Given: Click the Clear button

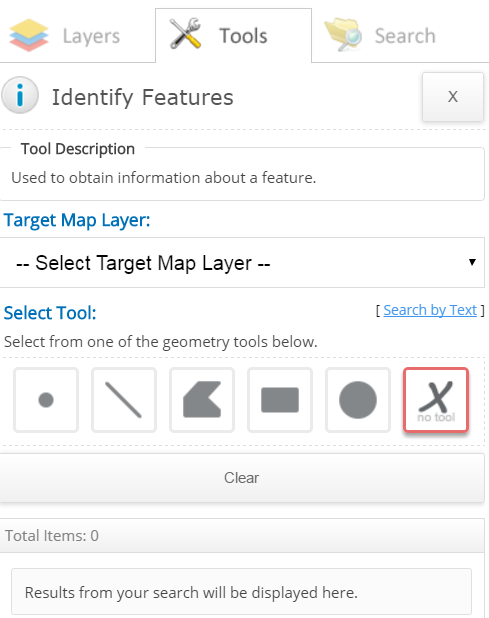Looking at the screenshot, I should [x=242, y=478].
